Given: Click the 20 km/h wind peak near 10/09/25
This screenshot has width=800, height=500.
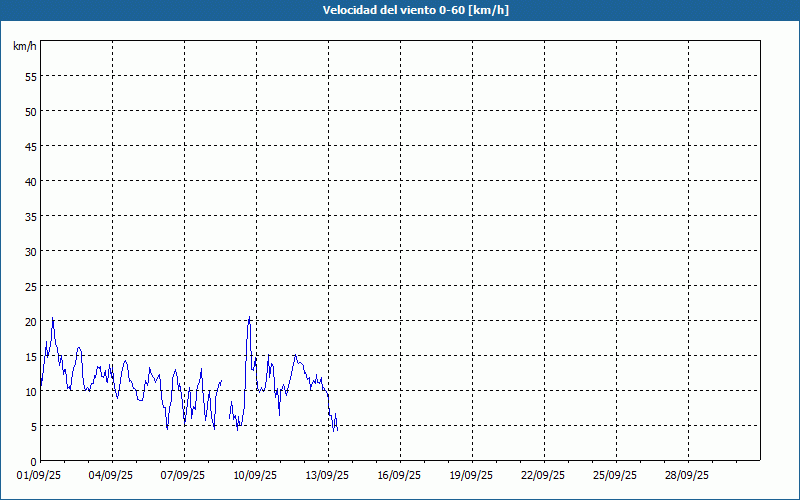Looking at the screenshot, I should coord(249,317).
